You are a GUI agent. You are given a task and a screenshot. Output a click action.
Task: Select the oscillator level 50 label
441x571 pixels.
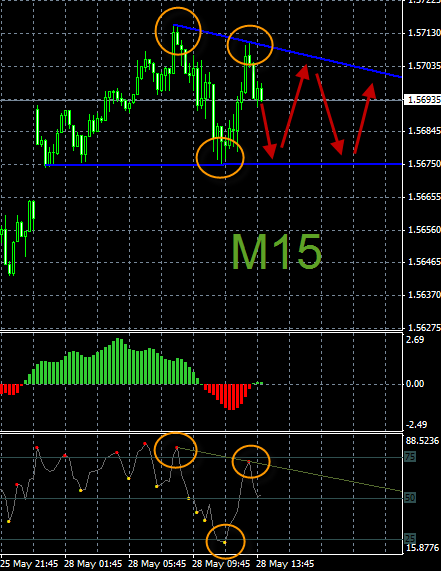(410, 497)
